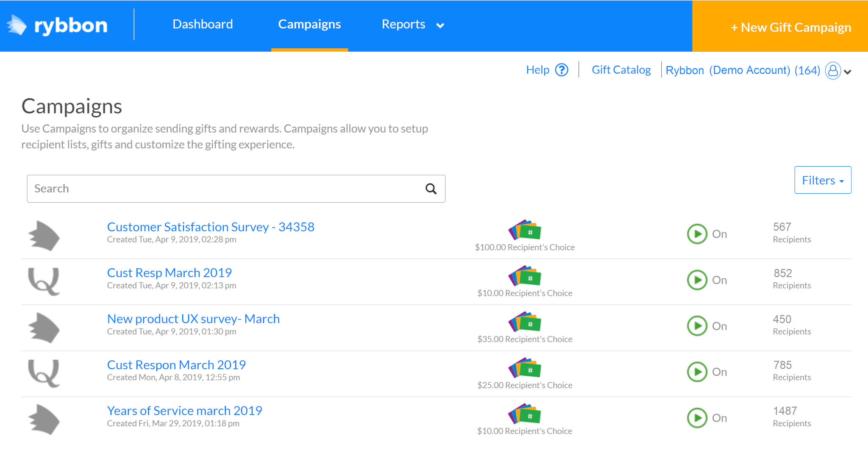Expand the account dropdown arrow
Screen dimensions: 868x456
click(x=848, y=72)
